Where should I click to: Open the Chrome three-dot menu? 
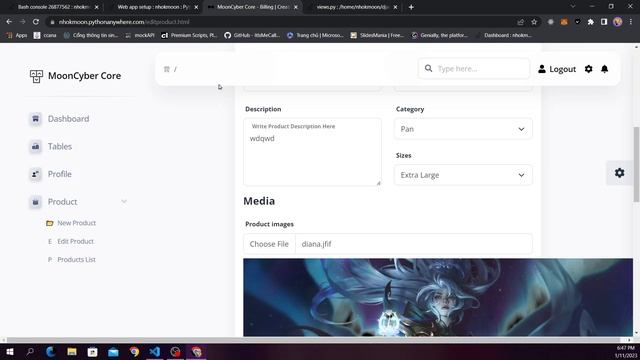click(x=631, y=22)
